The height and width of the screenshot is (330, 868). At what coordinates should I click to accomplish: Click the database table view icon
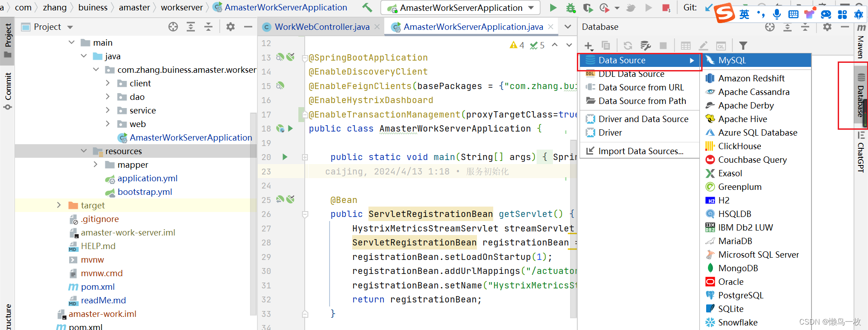(x=685, y=46)
